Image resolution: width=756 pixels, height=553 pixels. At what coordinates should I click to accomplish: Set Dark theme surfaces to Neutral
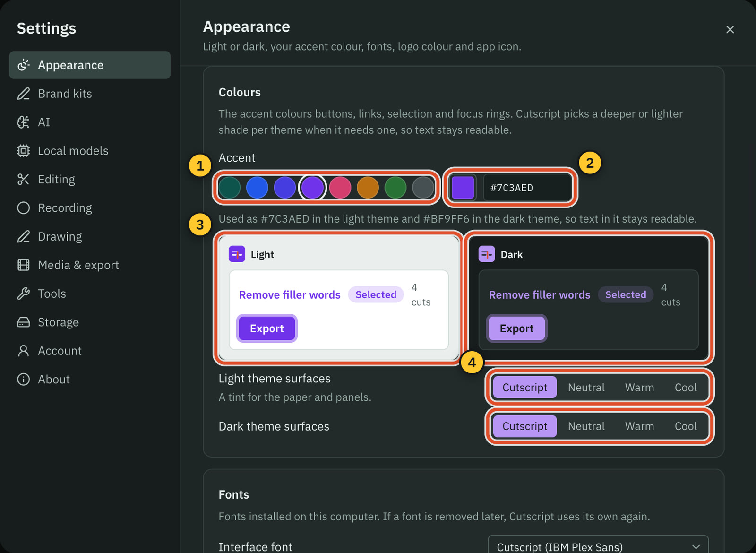(x=586, y=426)
